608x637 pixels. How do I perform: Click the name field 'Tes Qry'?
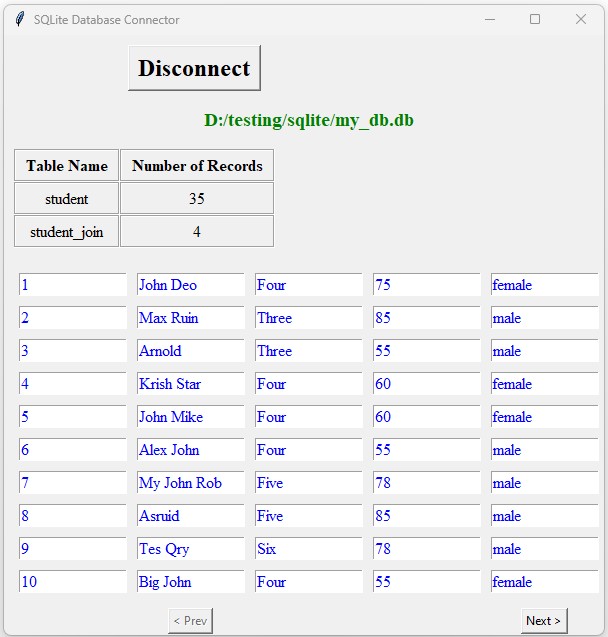[191, 548]
